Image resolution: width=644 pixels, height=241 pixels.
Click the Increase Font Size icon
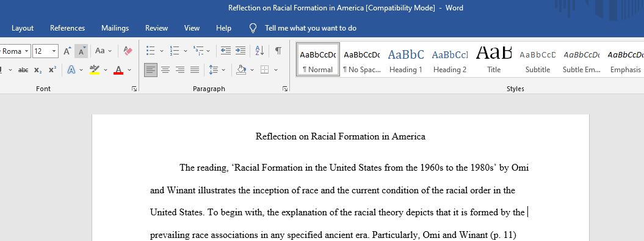(x=67, y=51)
